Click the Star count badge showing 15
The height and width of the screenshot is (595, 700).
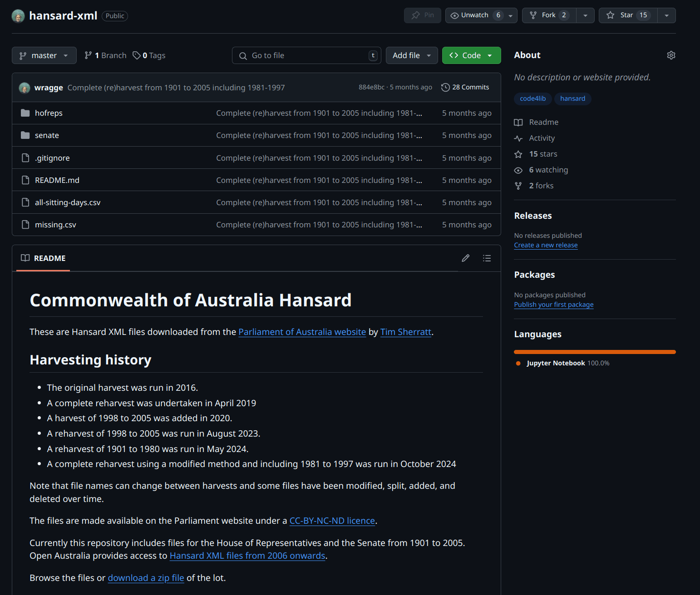(x=643, y=15)
